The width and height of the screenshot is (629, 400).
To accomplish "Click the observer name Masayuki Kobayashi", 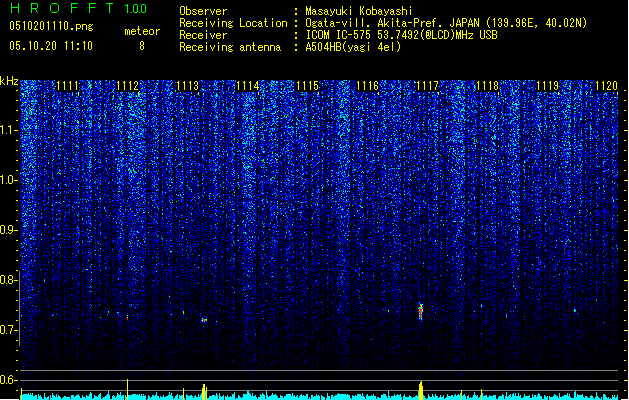I will tap(358, 11).
